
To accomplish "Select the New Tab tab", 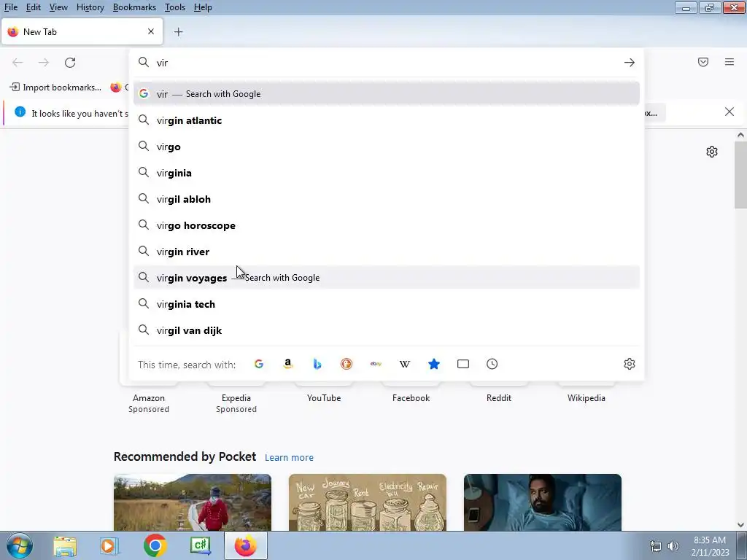I will coord(82,32).
